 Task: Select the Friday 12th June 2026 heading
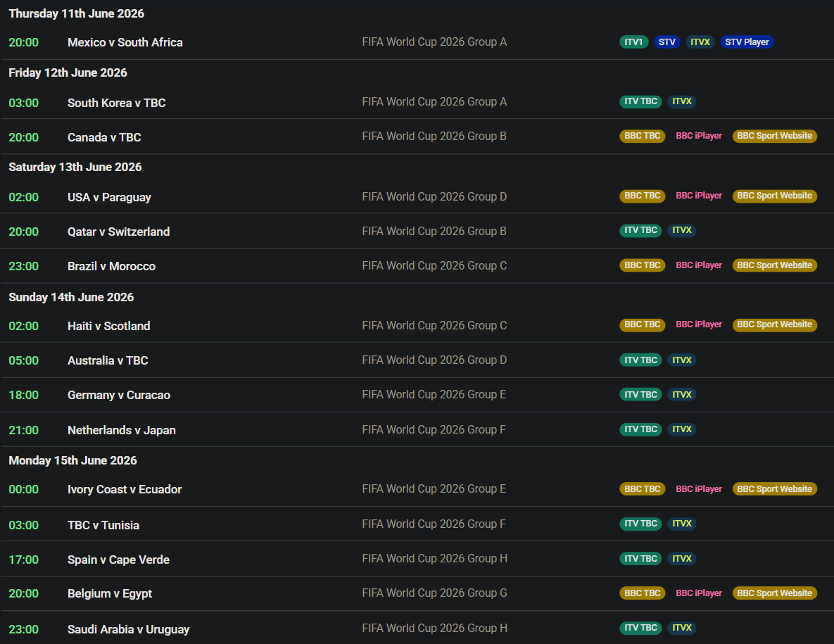[68, 73]
